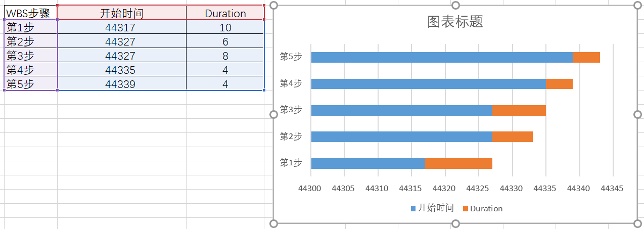This screenshot has width=644, height=229.
Task: Select the blue bar of 第4步
Action: click(x=429, y=84)
